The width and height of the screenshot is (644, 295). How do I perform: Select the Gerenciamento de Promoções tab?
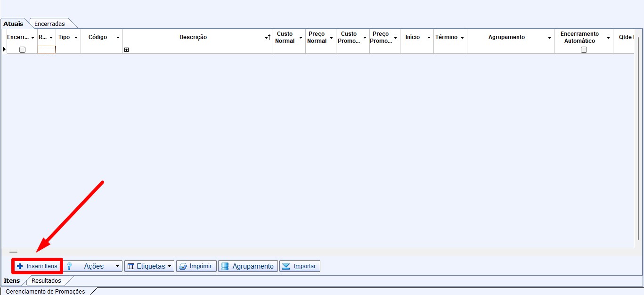pyautogui.click(x=45, y=292)
